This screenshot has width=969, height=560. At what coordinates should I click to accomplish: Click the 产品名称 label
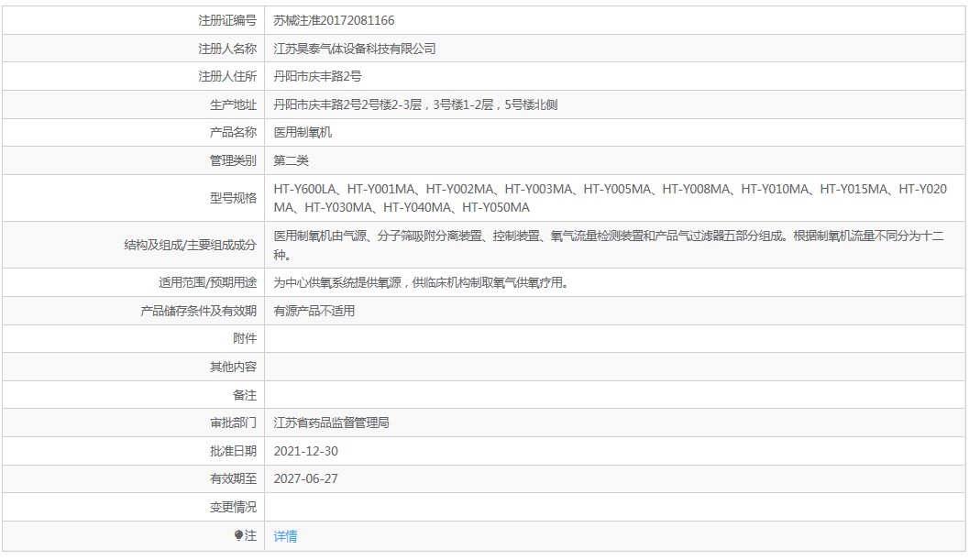(233, 132)
